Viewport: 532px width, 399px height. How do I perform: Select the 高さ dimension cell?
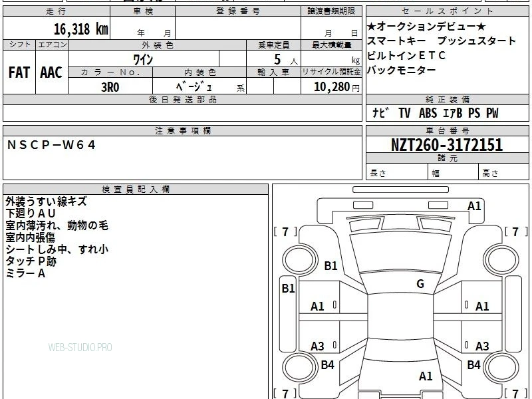tap(503, 172)
